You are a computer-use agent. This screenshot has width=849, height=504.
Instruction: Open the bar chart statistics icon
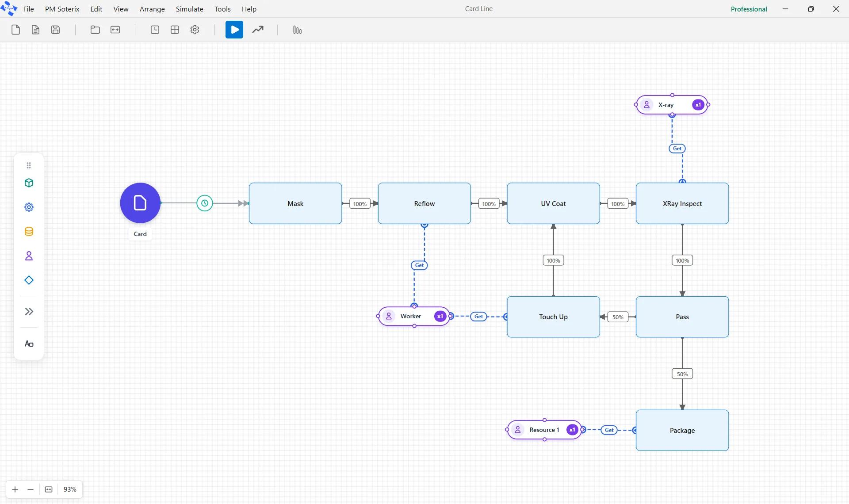297,30
